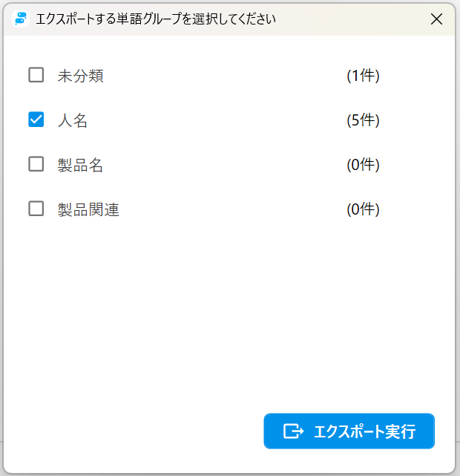Click the (0件) count beside 製品名
This screenshot has width=460, height=476.
coord(363,165)
